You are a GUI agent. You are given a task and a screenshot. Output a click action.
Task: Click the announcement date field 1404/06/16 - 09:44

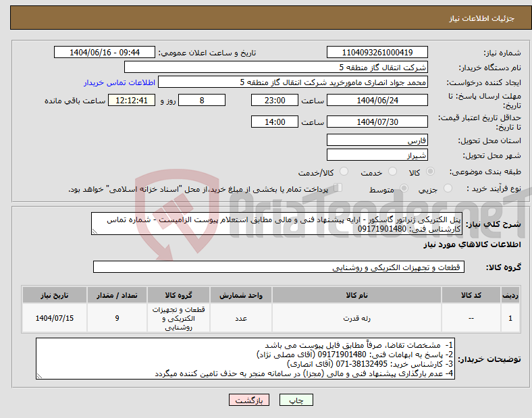(x=105, y=52)
